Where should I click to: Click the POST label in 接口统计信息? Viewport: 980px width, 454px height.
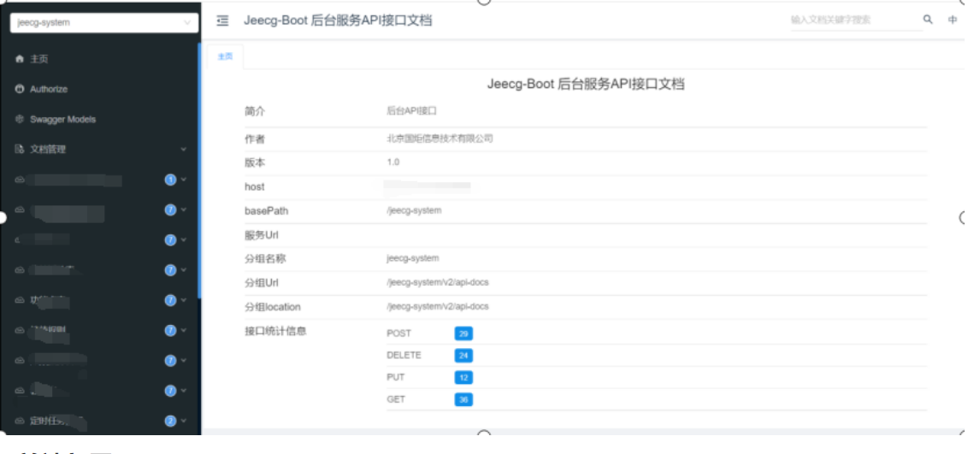(398, 333)
